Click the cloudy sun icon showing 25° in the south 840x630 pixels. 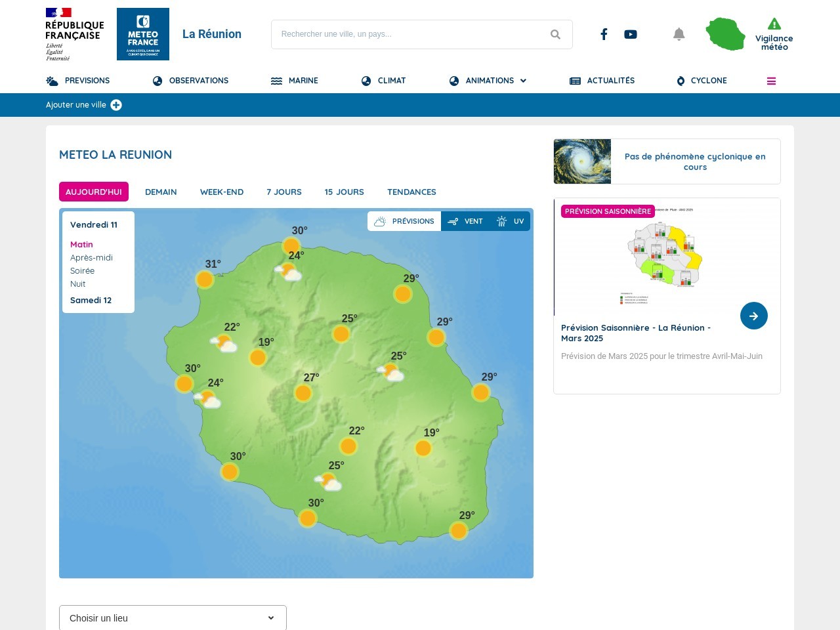click(328, 482)
